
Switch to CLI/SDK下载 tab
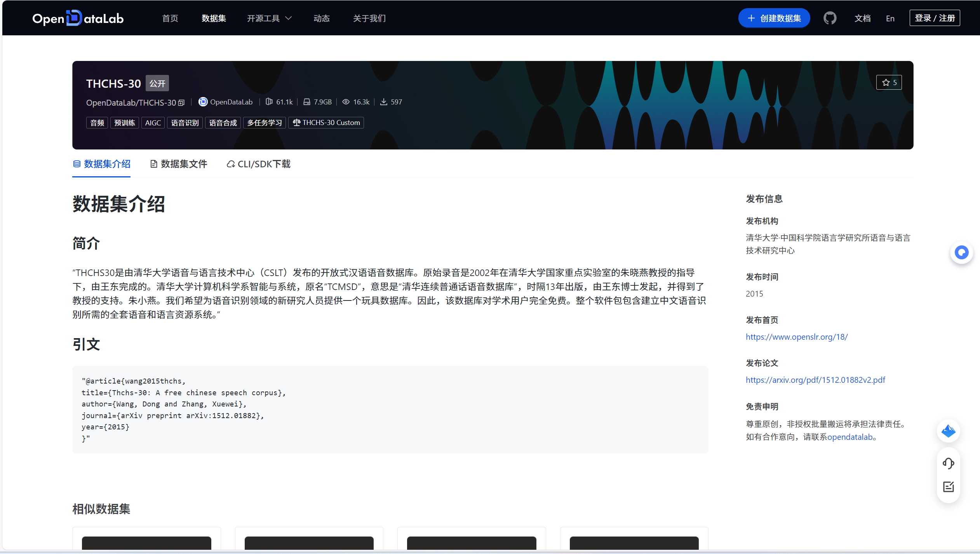point(259,164)
